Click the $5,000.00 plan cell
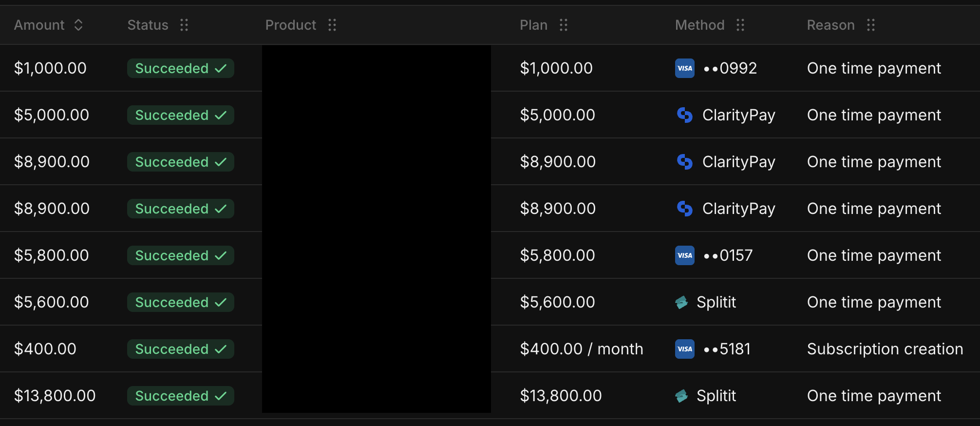 pyautogui.click(x=557, y=115)
